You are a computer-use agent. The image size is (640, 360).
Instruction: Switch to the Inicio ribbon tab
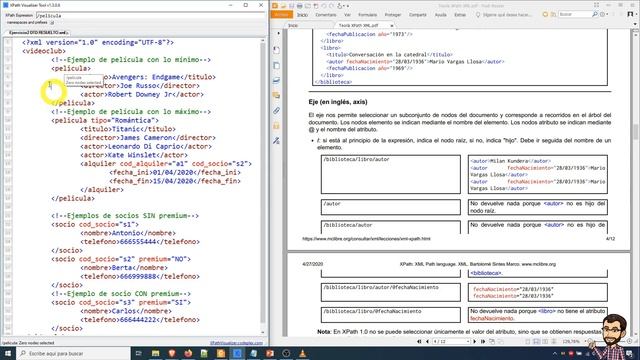tap(302, 15)
